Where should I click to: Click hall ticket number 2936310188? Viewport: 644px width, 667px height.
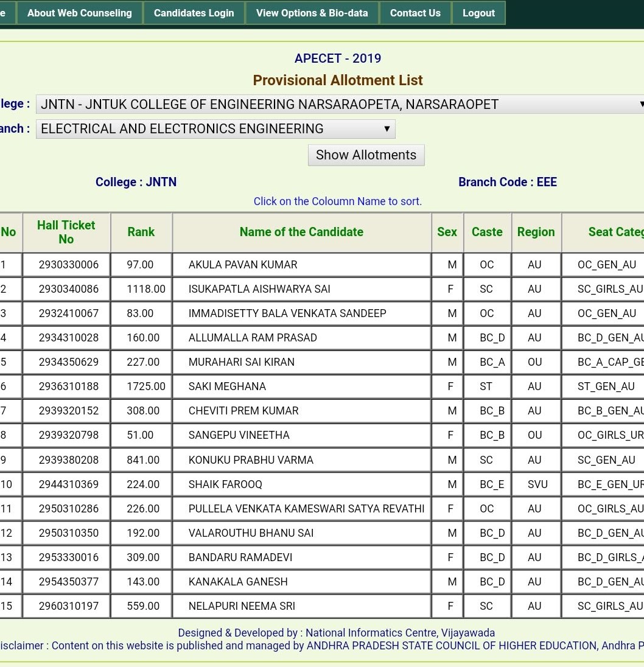pos(69,386)
